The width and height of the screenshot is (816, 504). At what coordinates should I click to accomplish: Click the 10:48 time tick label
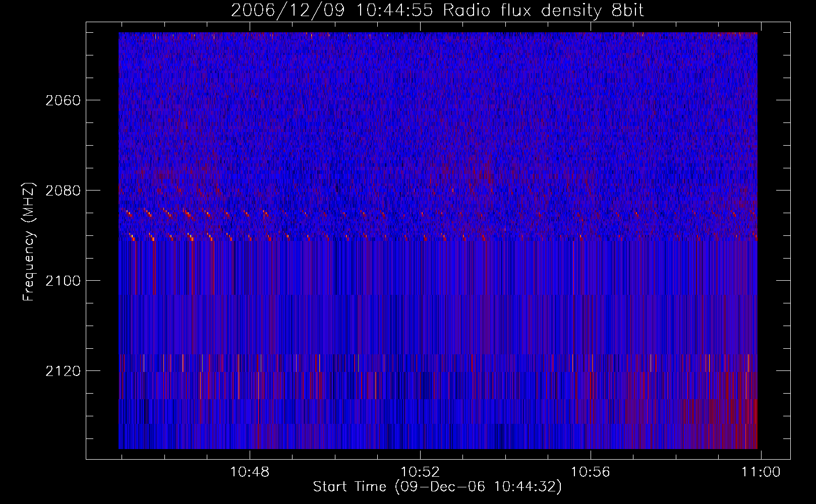click(250, 472)
